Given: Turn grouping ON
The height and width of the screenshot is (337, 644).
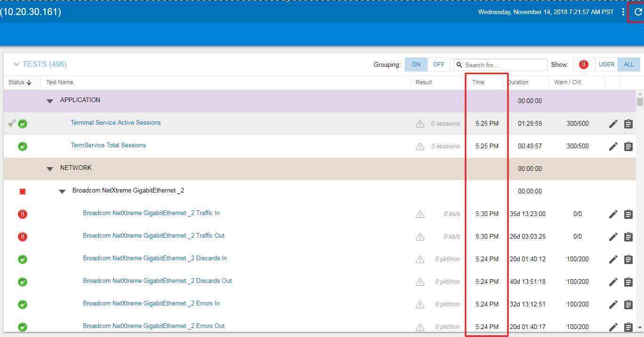Looking at the screenshot, I should click(416, 64).
